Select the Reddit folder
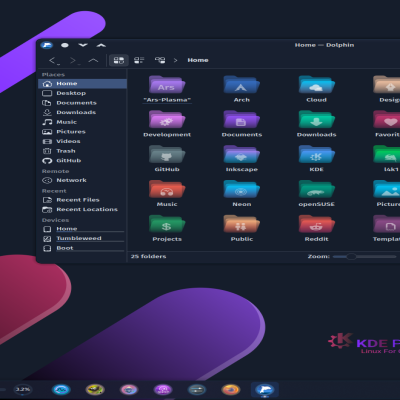The image size is (400, 400). [x=316, y=229]
